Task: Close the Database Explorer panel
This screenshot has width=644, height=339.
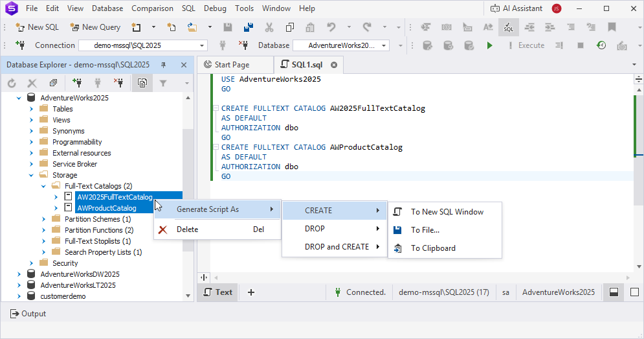Action: tap(184, 65)
